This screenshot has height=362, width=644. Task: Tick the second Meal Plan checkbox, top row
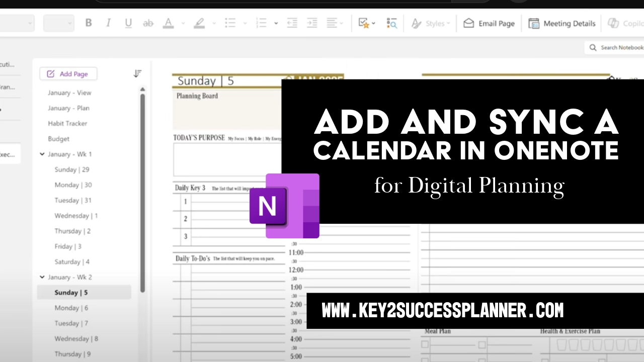pos(482,344)
